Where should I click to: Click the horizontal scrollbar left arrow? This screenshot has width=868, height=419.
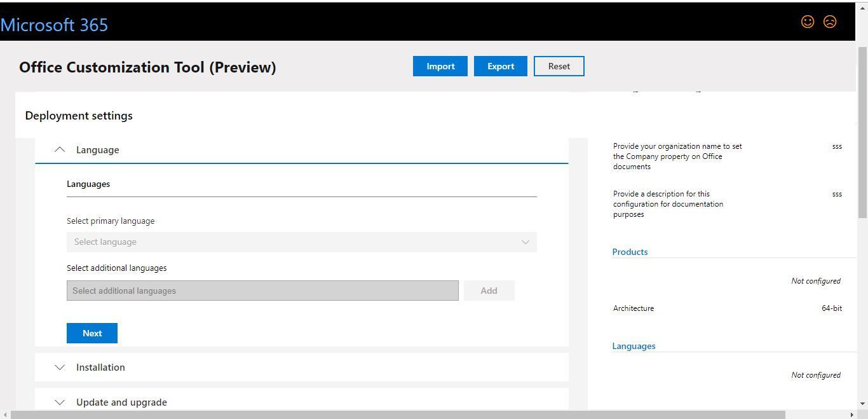[5, 415]
